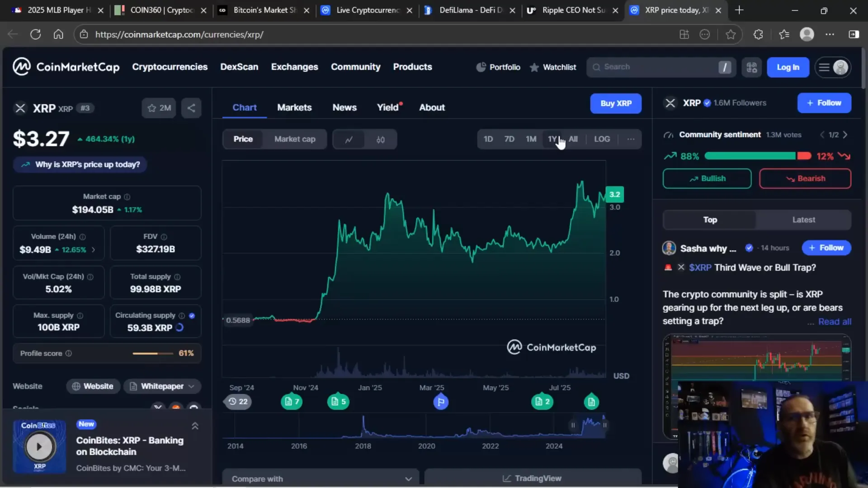Click Read all on Sasha's post
The image size is (868, 488).
835,322
